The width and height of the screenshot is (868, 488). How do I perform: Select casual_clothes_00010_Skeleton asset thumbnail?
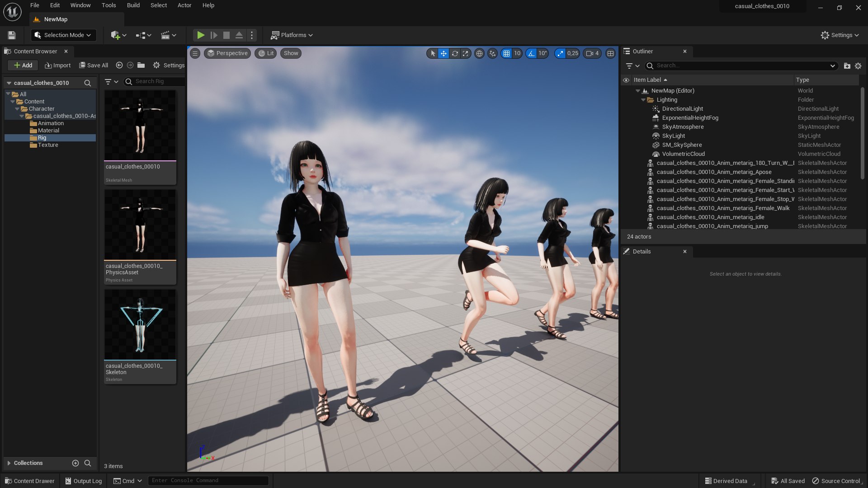tap(140, 324)
